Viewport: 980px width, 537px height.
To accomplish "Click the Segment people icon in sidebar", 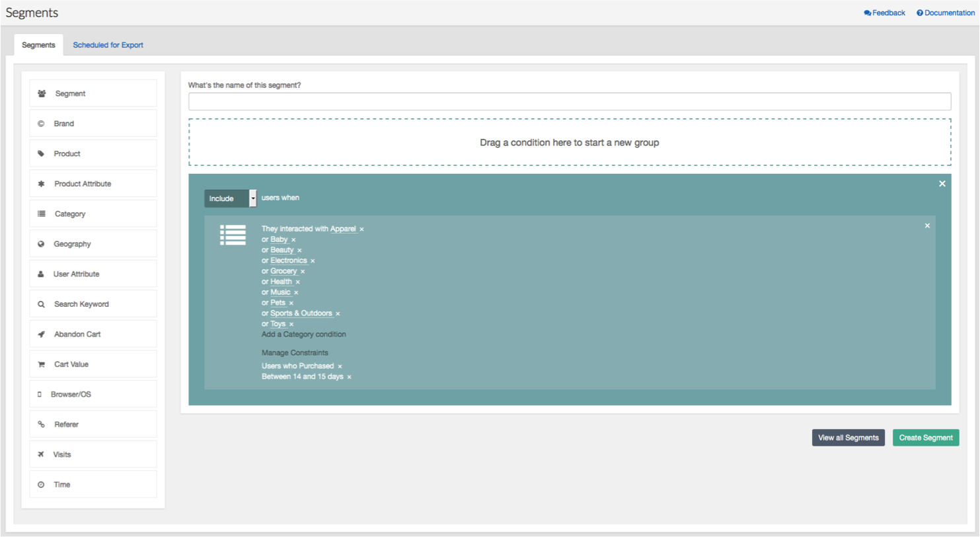I will pos(42,93).
